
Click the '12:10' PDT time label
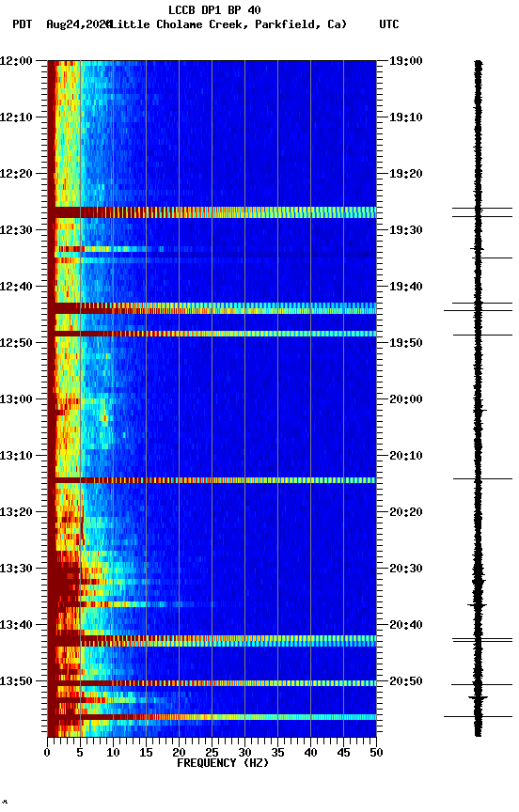16,117
